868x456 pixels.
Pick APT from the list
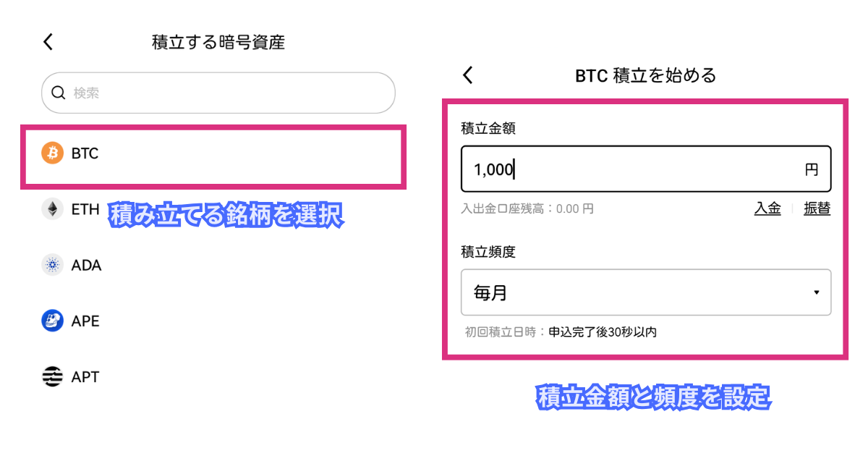pyautogui.click(x=85, y=376)
